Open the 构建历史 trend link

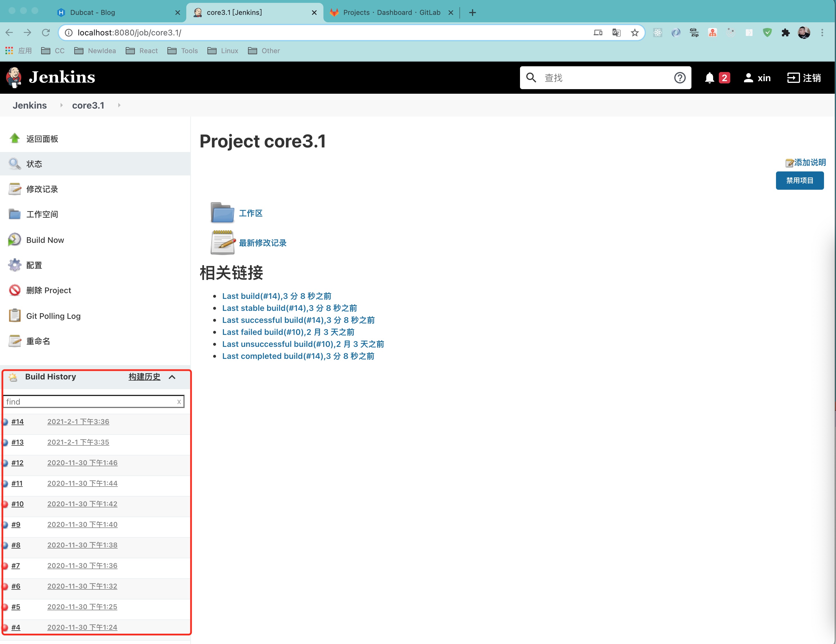coord(144,377)
